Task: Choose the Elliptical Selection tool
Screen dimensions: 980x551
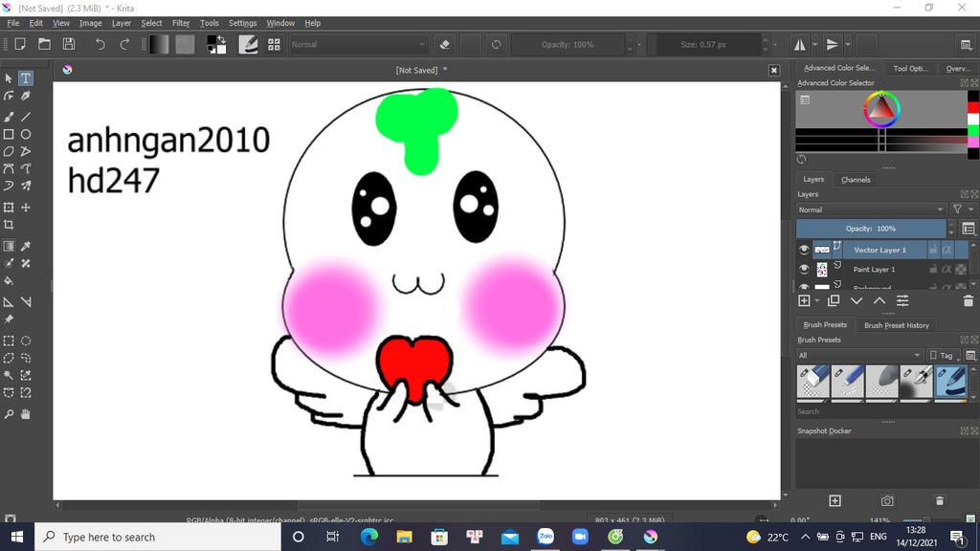Action: [x=26, y=342]
